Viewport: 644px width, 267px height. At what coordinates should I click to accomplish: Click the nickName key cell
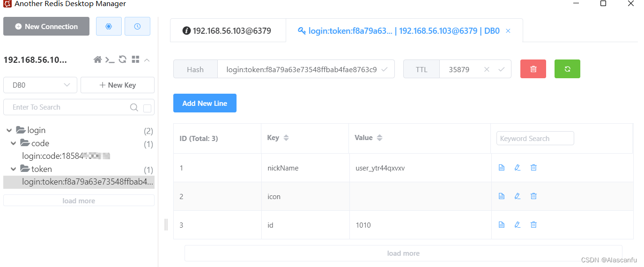point(305,168)
